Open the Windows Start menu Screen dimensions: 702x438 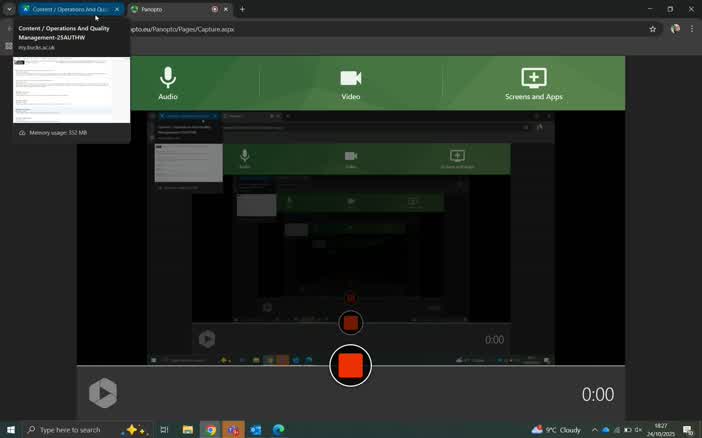11,430
